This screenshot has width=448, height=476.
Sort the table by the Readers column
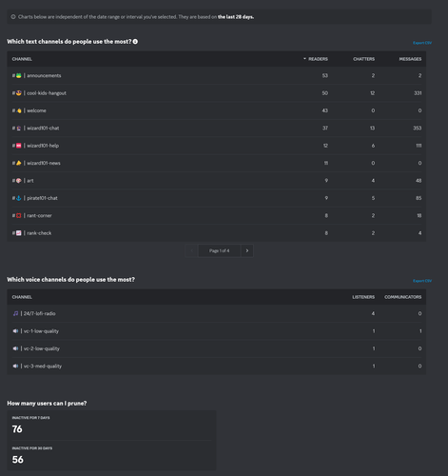click(x=316, y=59)
